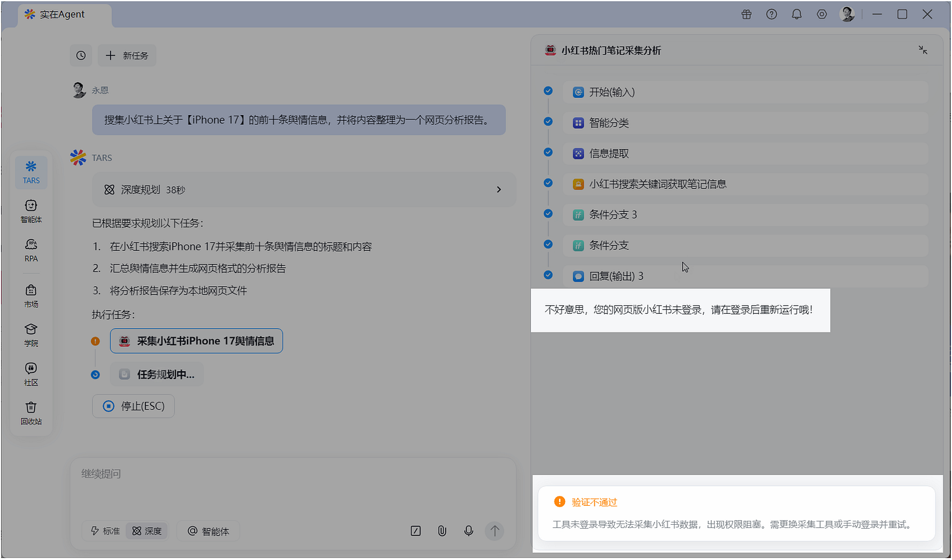Click the gift icon in title bar
This screenshot has width=952, height=560.
click(x=747, y=14)
